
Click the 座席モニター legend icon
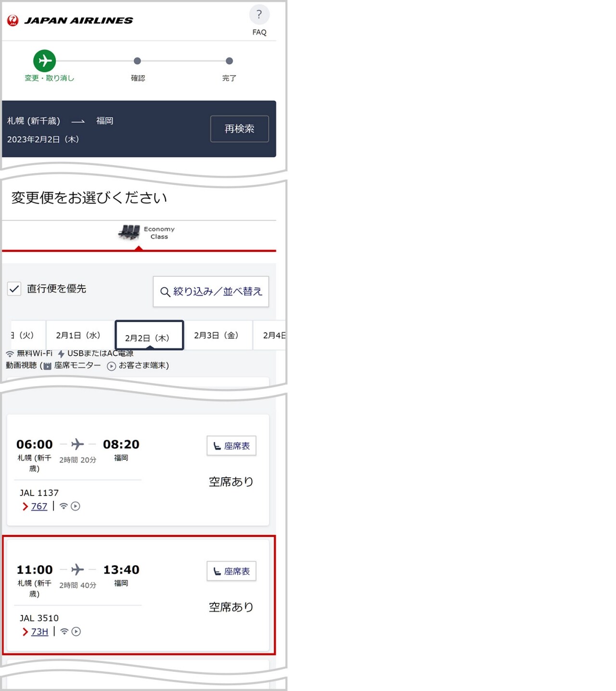coord(47,366)
